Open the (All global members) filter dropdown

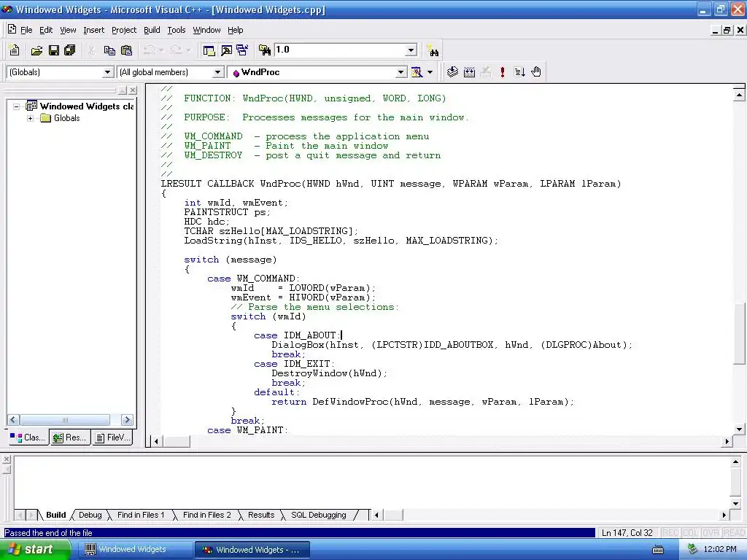click(x=217, y=72)
